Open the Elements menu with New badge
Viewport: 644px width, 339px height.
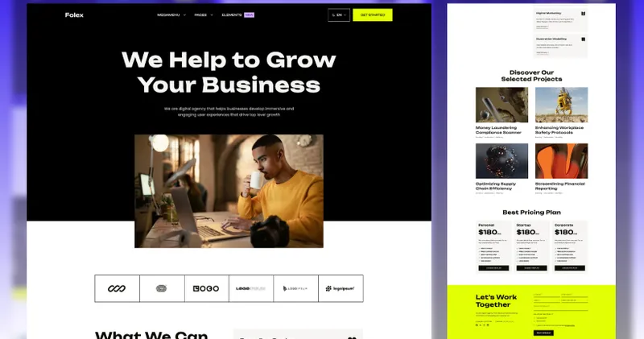click(x=237, y=15)
